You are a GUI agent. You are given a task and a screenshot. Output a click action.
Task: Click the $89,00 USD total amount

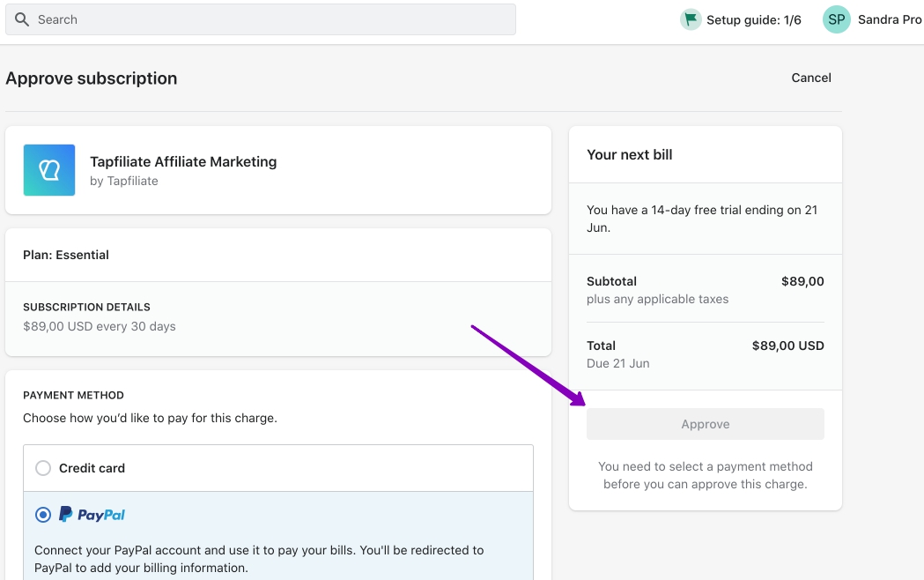(x=787, y=346)
